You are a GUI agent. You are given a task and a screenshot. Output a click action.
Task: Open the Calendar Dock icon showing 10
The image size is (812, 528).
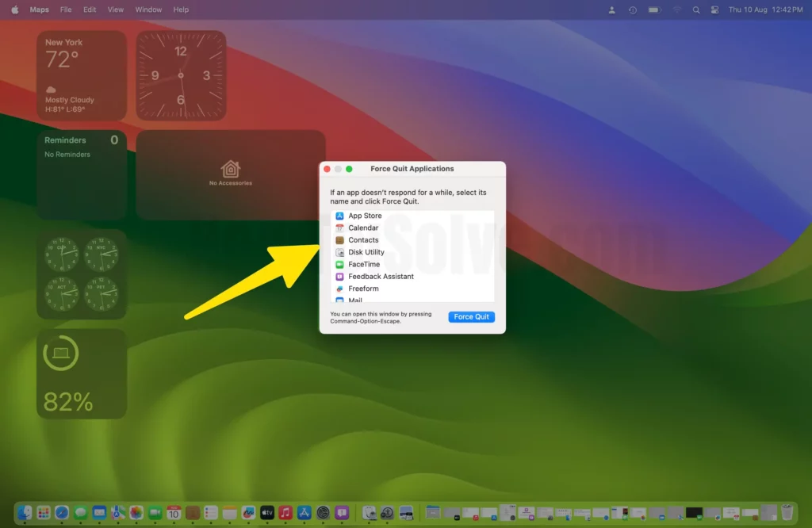tap(174, 512)
